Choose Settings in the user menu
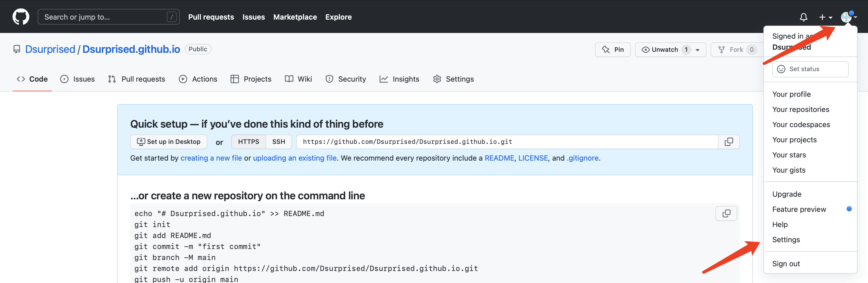Screen dimensions: 868x283 click(786, 240)
